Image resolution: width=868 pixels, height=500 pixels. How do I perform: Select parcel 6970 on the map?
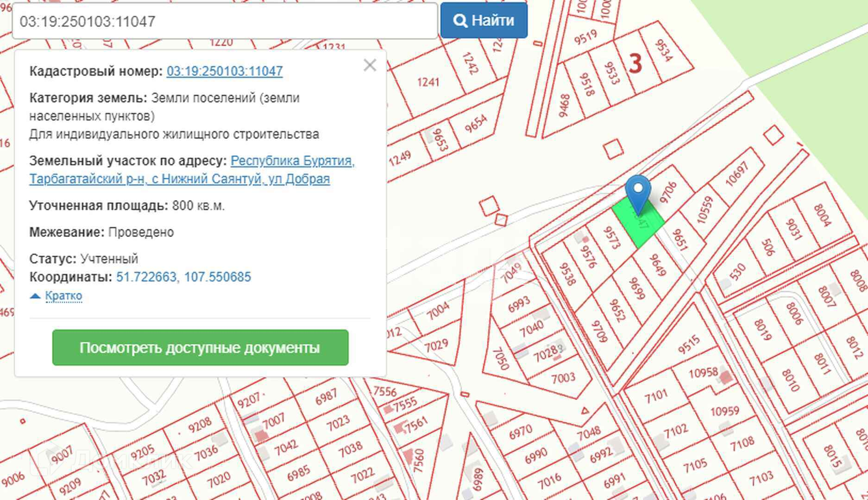coord(521,432)
